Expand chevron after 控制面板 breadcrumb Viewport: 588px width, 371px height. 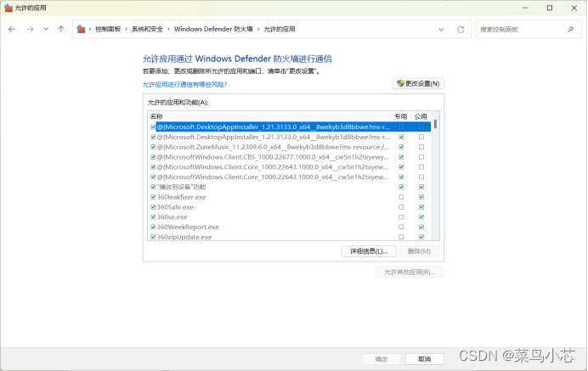126,29
